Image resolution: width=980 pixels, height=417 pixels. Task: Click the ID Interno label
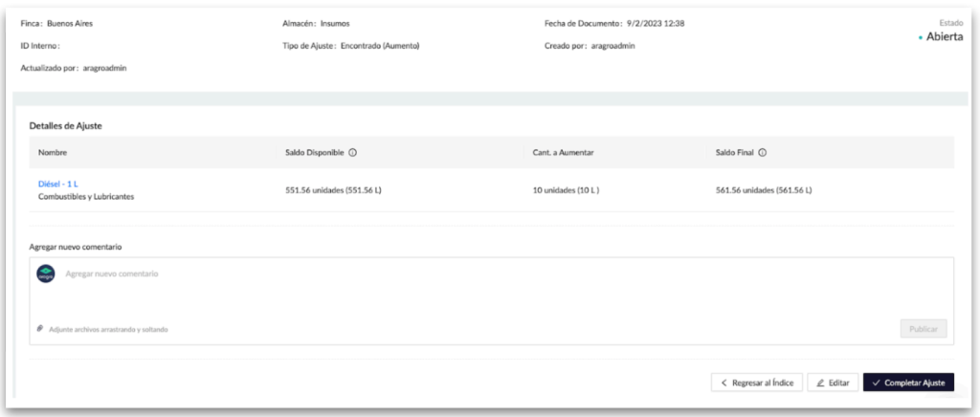(40, 46)
